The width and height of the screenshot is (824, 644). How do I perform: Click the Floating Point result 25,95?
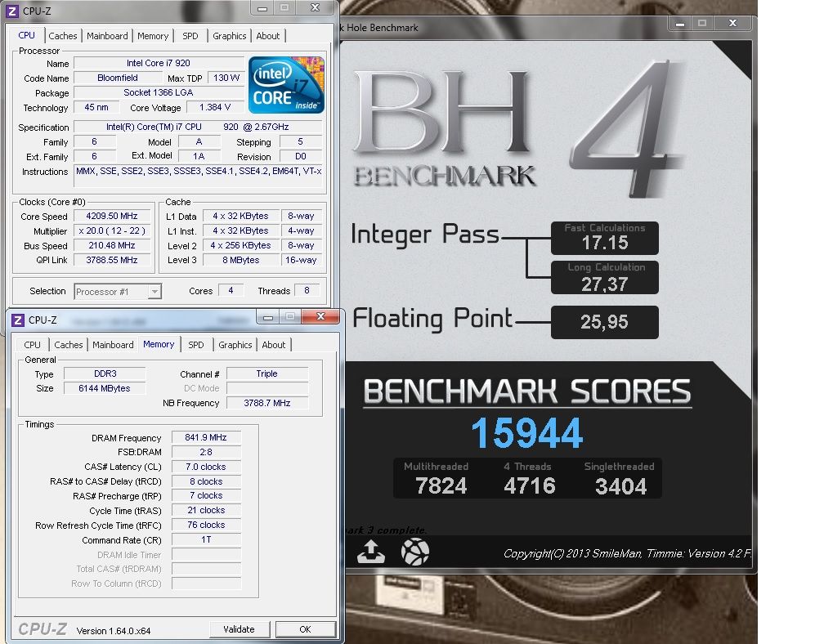[604, 322]
